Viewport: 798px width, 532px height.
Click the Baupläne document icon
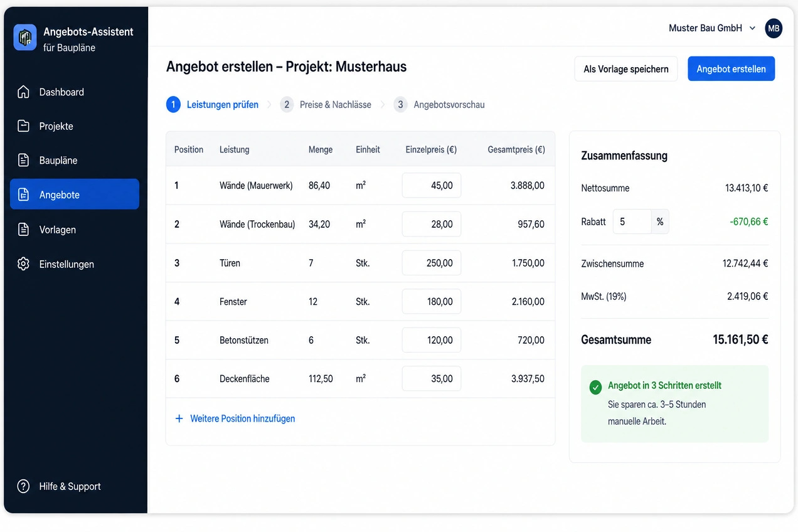pos(23,161)
